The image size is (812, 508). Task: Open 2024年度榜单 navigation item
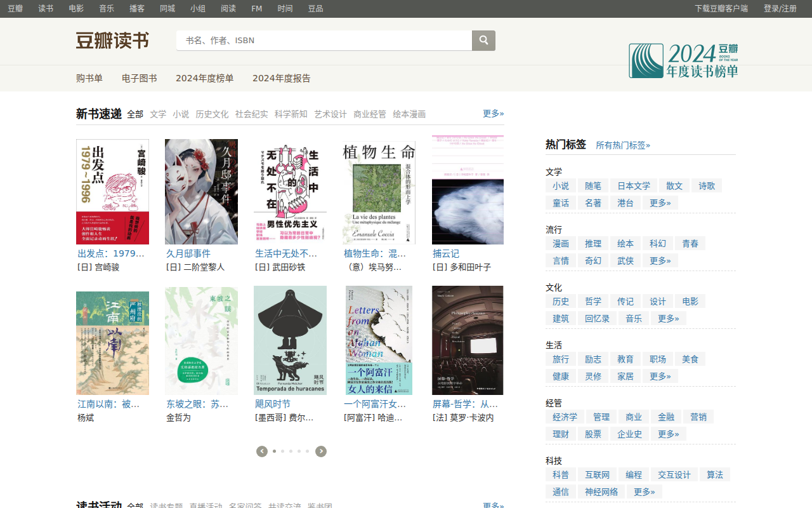(205, 78)
